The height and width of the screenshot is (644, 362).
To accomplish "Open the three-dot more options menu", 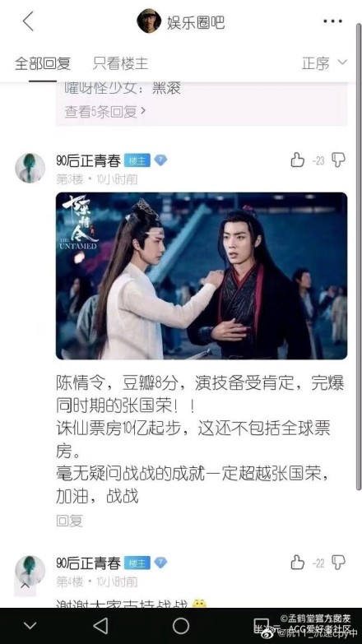I will coord(332,21).
